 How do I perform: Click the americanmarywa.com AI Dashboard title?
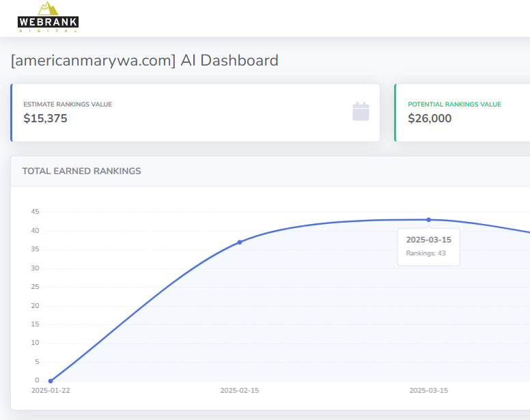point(144,60)
